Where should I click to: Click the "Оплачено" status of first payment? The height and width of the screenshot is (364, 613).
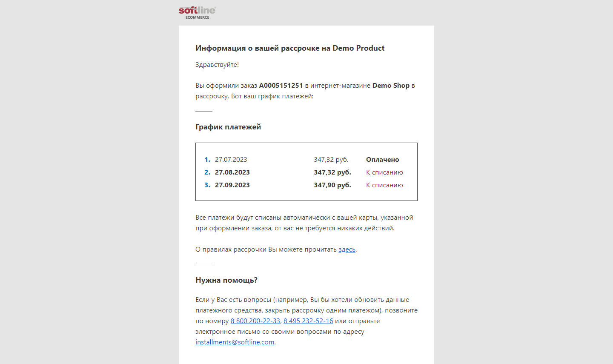pos(382,160)
